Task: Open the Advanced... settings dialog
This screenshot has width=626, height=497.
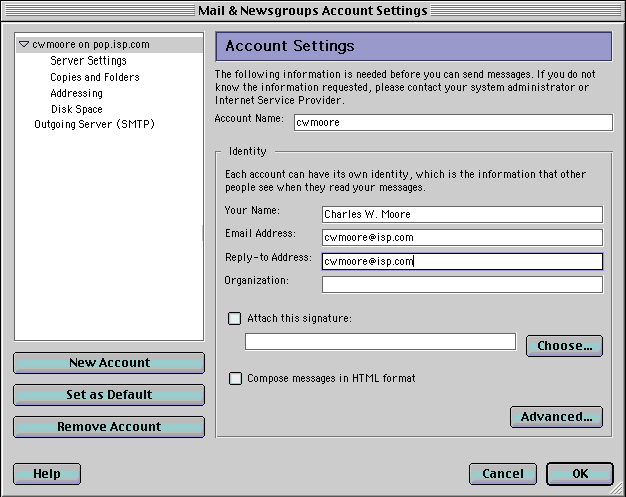Action: click(x=556, y=417)
